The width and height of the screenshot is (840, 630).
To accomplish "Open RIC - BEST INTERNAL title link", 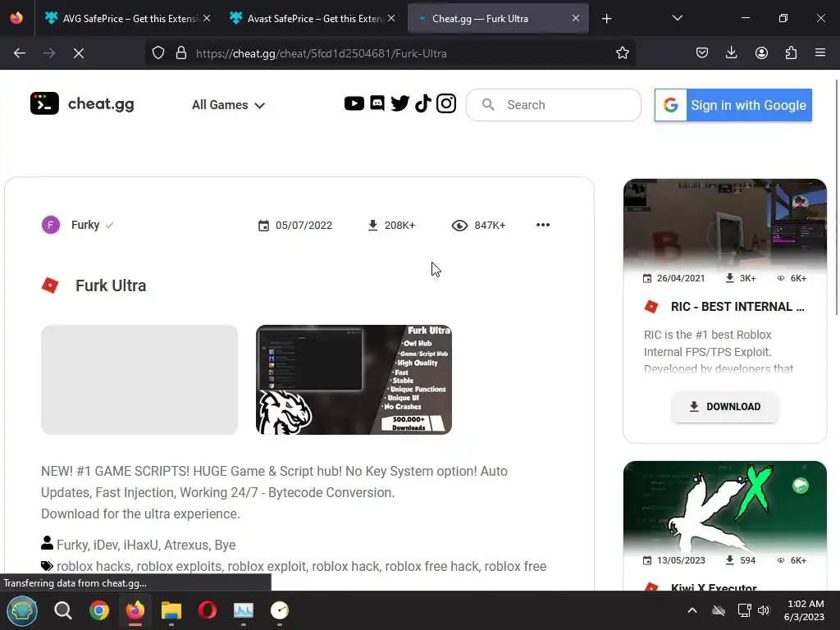I will click(x=737, y=307).
